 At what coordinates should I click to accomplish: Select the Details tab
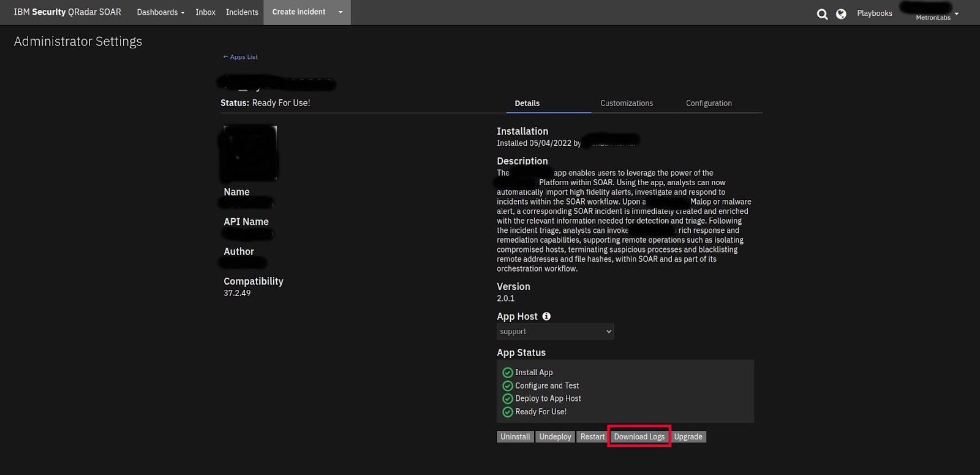(x=527, y=103)
